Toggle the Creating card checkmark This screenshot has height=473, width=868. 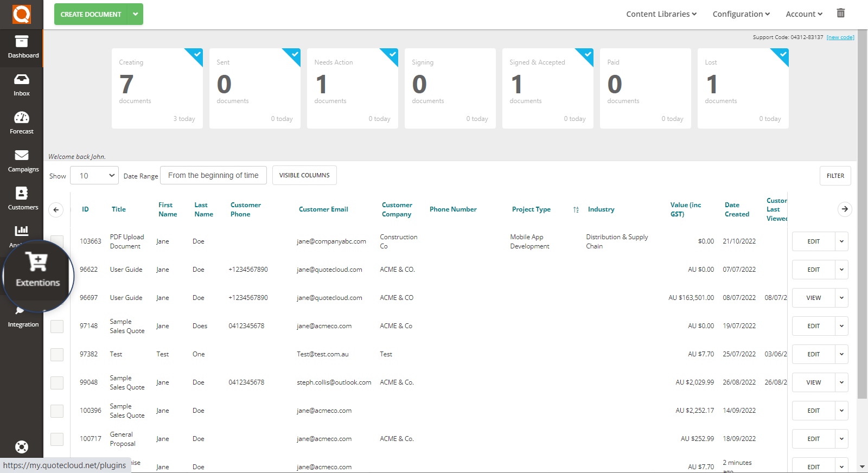tap(197, 54)
